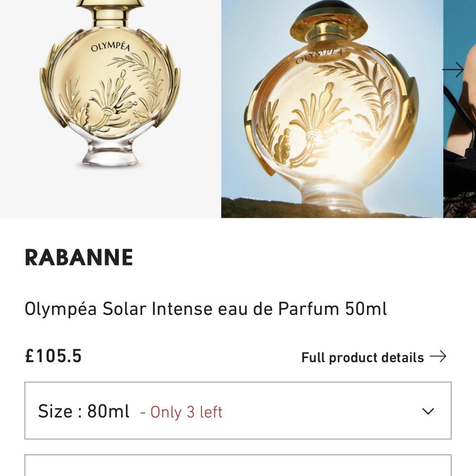
Task: Advance the image carousel with the right arrow
Action: pyautogui.click(x=453, y=70)
